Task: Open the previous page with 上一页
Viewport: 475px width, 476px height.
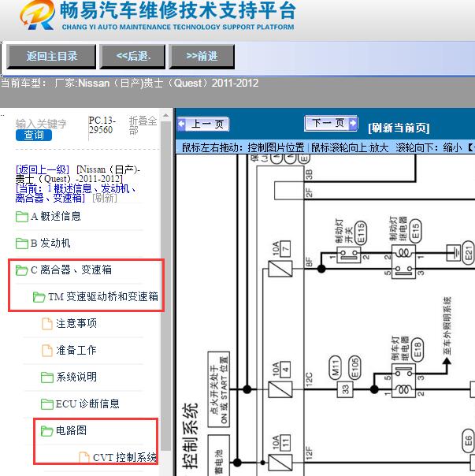Action: (x=203, y=125)
